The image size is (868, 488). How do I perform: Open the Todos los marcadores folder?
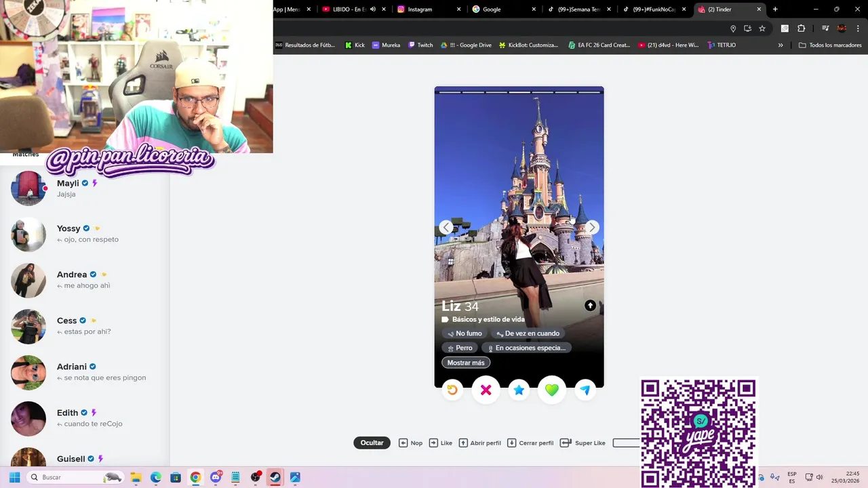pyautogui.click(x=830, y=45)
